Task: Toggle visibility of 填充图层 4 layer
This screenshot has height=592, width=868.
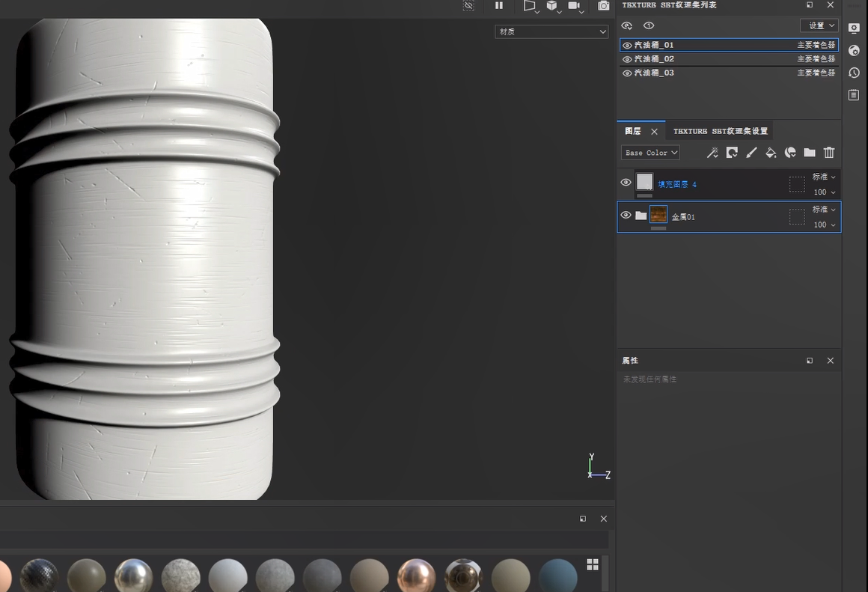Action: [x=626, y=183]
